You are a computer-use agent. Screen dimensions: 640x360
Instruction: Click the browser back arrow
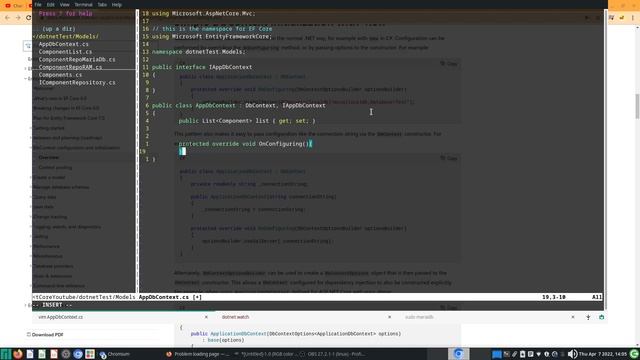pos(7,18)
